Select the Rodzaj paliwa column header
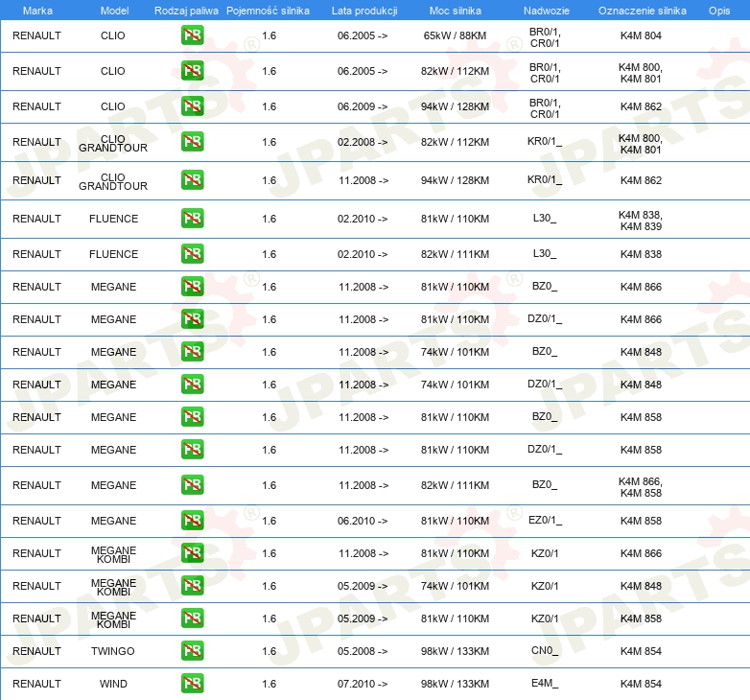This screenshot has width=750, height=700. click(186, 10)
